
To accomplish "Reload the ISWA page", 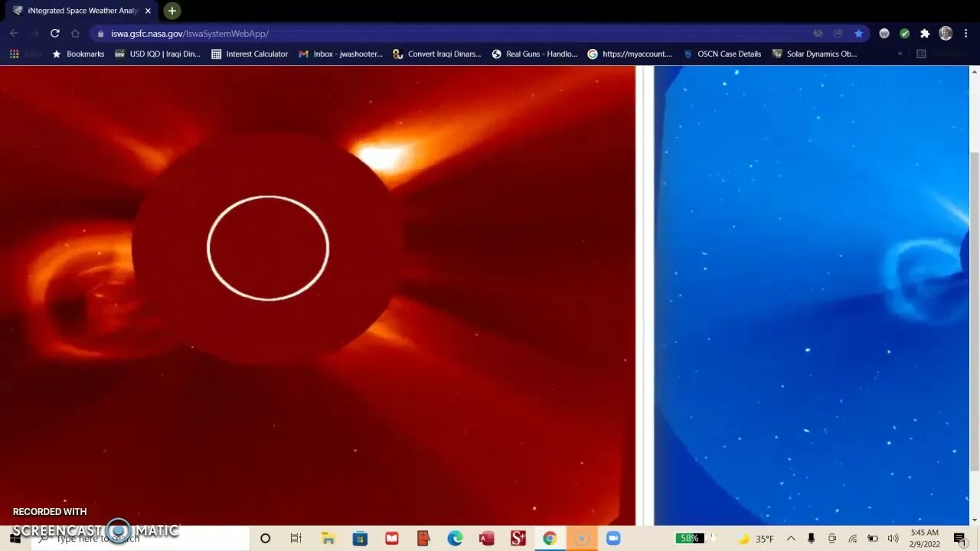I will 54,34.
